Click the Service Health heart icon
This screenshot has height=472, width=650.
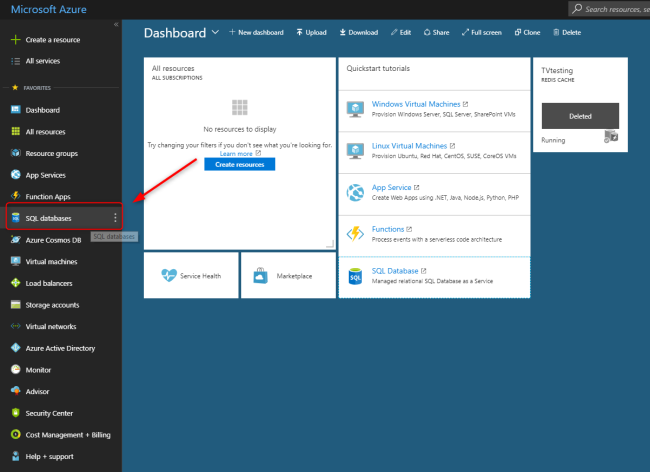[169, 275]
